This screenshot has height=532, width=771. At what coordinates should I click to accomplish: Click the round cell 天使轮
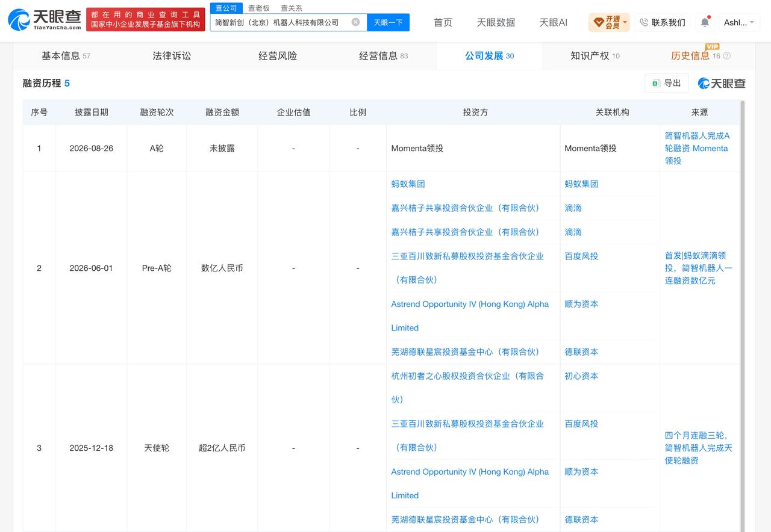pos(157,448)
